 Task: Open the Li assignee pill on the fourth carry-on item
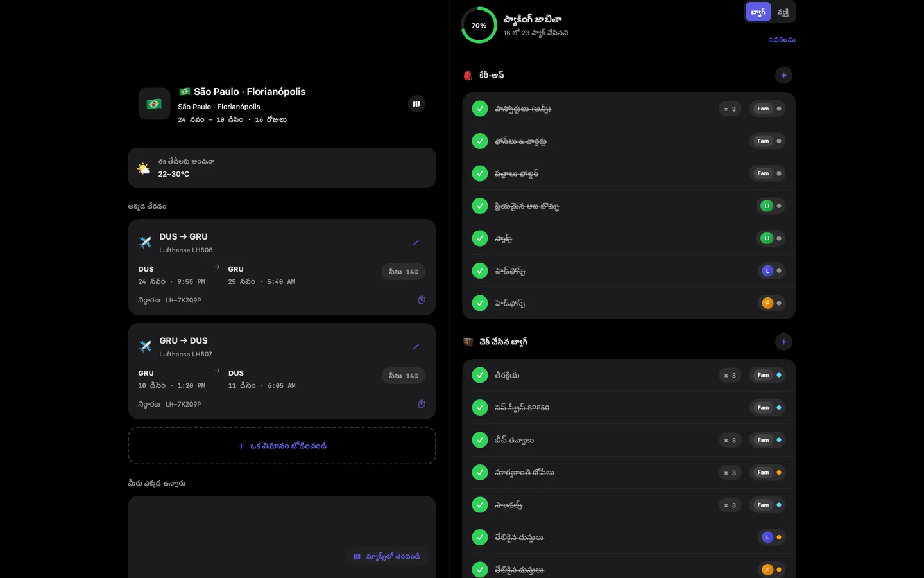click(x=771, y=206)
